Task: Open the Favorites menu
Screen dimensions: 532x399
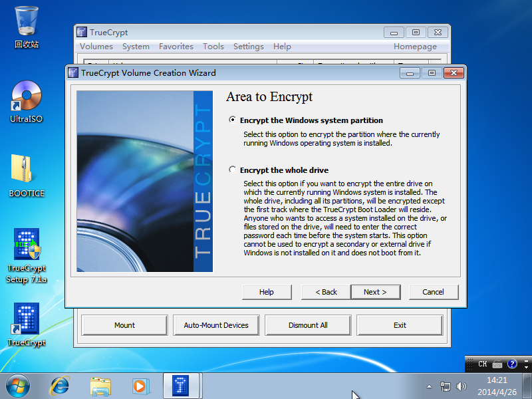Action: [176, 47]
